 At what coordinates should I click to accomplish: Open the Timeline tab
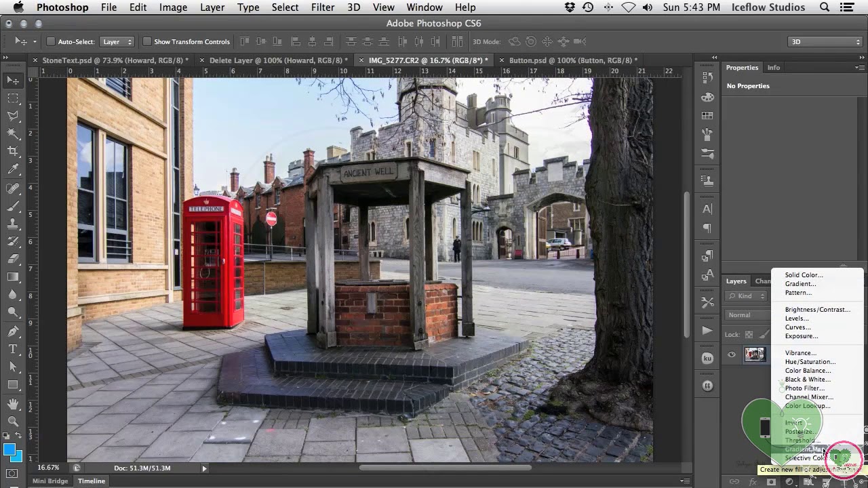(x=91, y=481)
